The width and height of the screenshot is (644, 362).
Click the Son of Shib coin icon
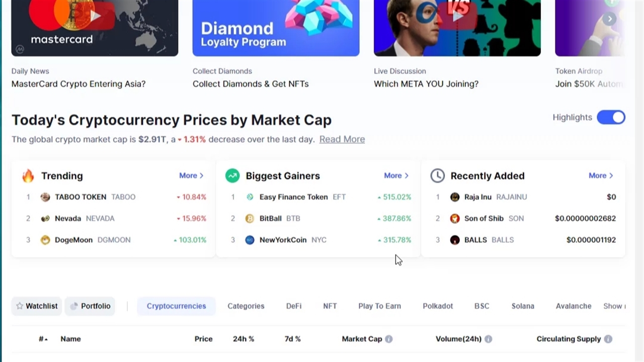coord(455,218)
